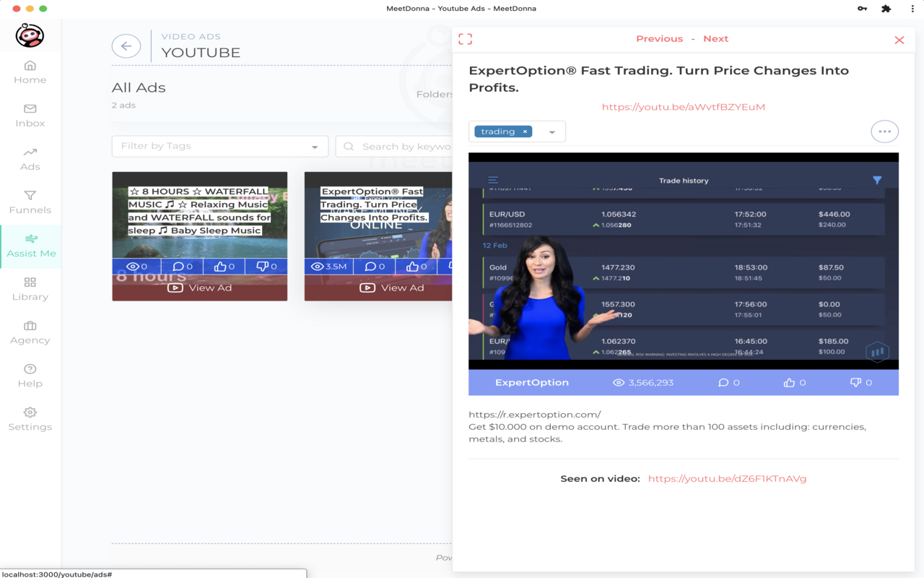This screenshot has width=924, height=578.
Task: Select Assist Me in sidebar
Action: 30,246
